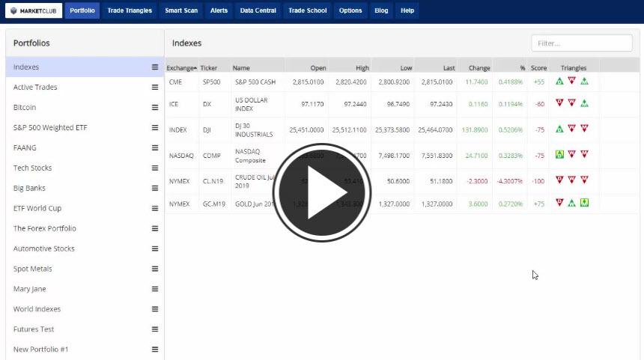Sort by the Ticker column header

point(209,67)
